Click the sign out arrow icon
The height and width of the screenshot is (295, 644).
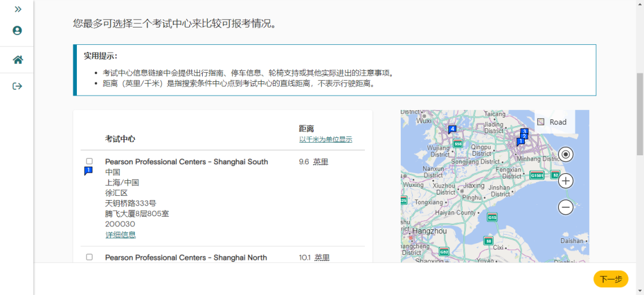tap(17, 86)
